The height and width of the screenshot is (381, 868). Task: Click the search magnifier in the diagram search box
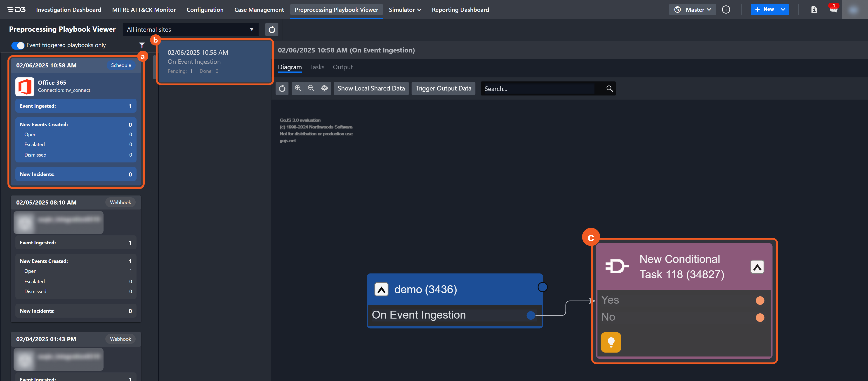(x=609, y=89)
